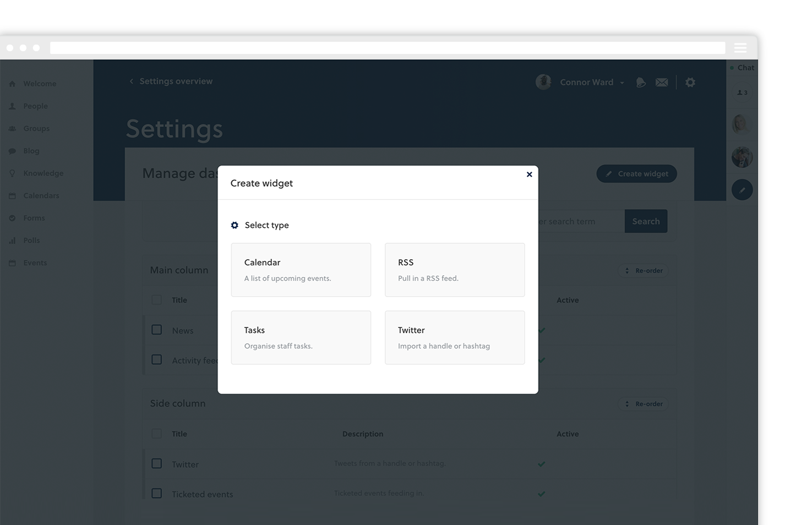
Task: Select the RSS widget type card
Action: 454,270
